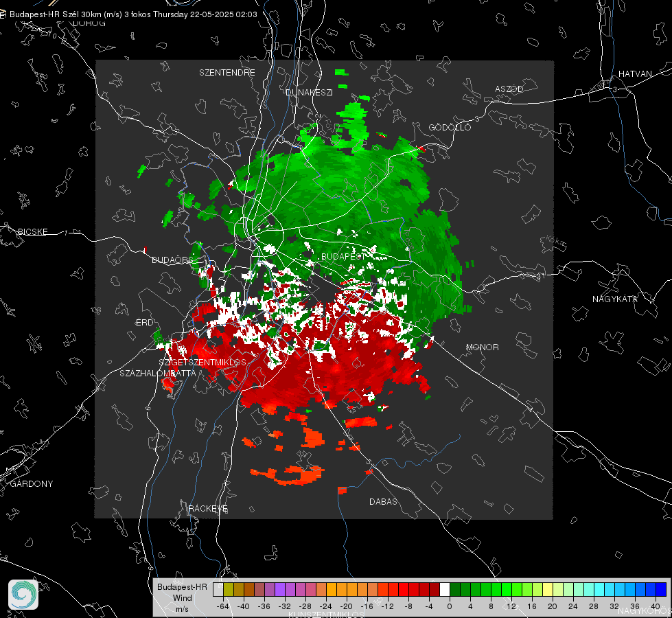Select the olive -64 swatch in the legend

(229, 590)
